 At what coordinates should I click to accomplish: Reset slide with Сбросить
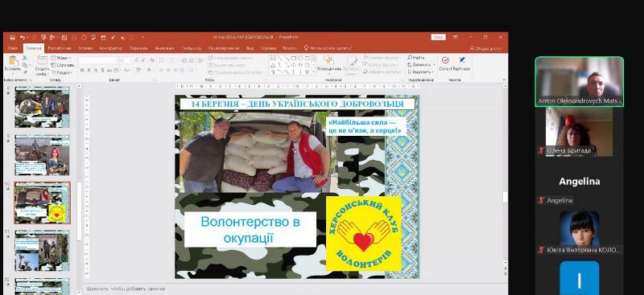63,65
